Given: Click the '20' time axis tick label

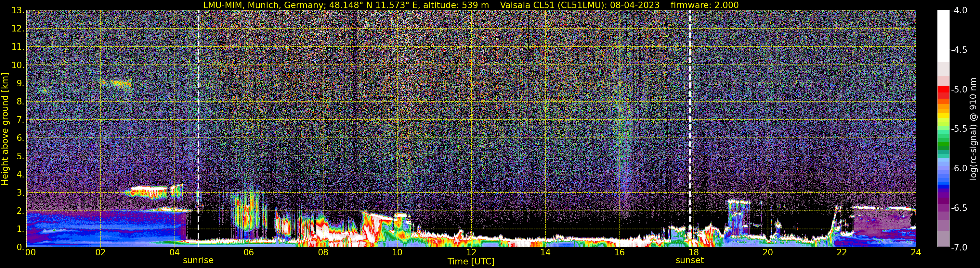Looking at the screenshot, I should pyautogui.click(x=768, y=252).
